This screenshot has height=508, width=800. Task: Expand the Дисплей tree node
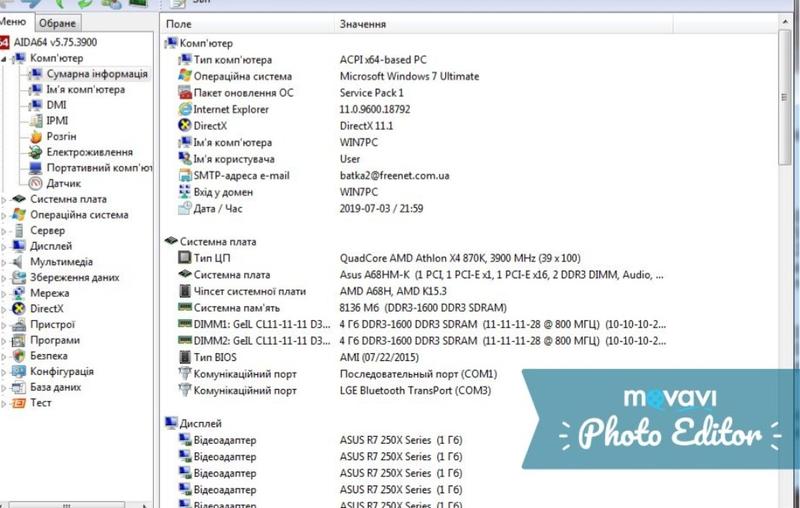pyautogui.click(x=5, y=246)
